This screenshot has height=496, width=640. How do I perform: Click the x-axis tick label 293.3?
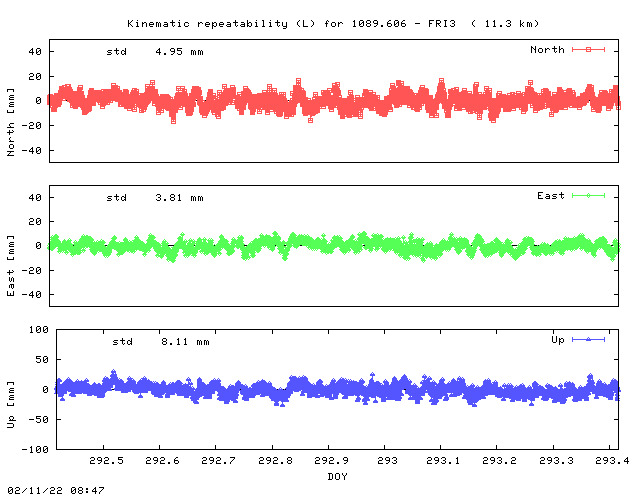[x=556, y=460]
